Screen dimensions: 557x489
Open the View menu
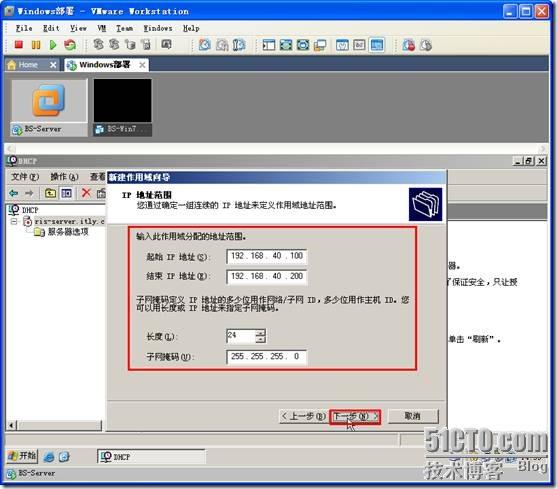pyautogui.click(x=78, y=28)
